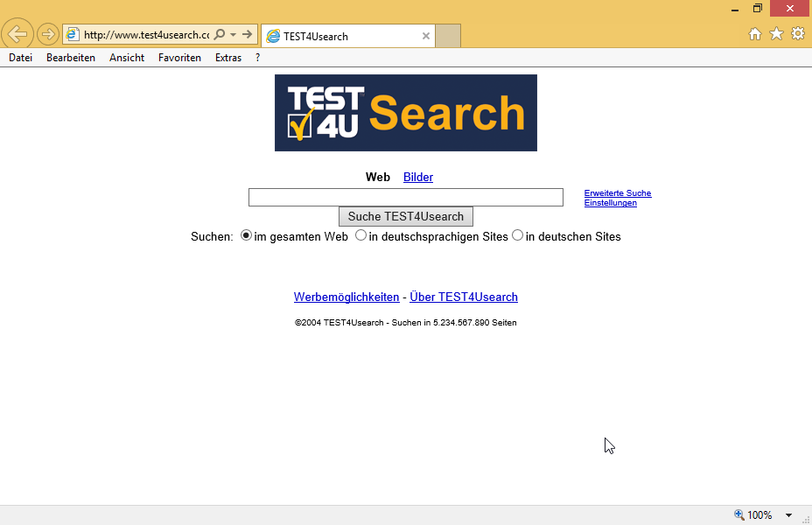This screenshot has height=525, width=812.
Task: Click the Internet Explorer icon on the tab
Action: (273, 36)
